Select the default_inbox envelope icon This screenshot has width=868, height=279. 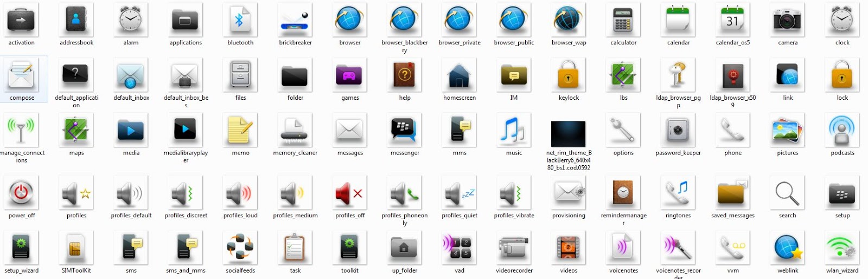131,75
